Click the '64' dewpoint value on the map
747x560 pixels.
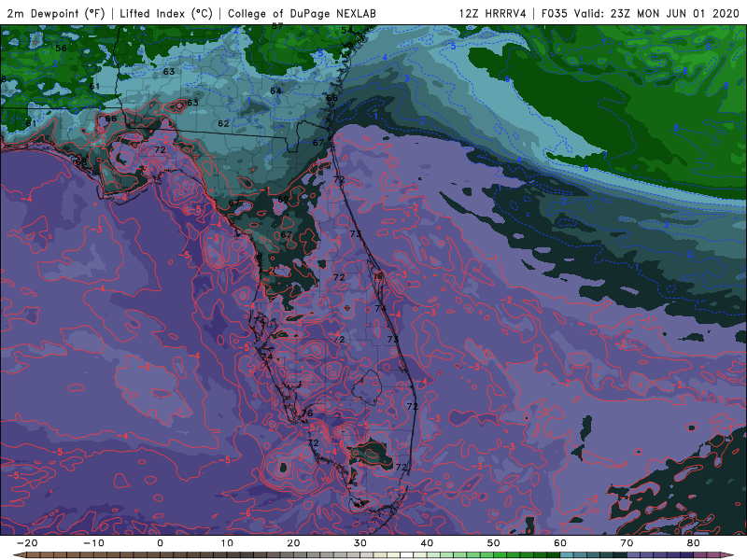275,91
